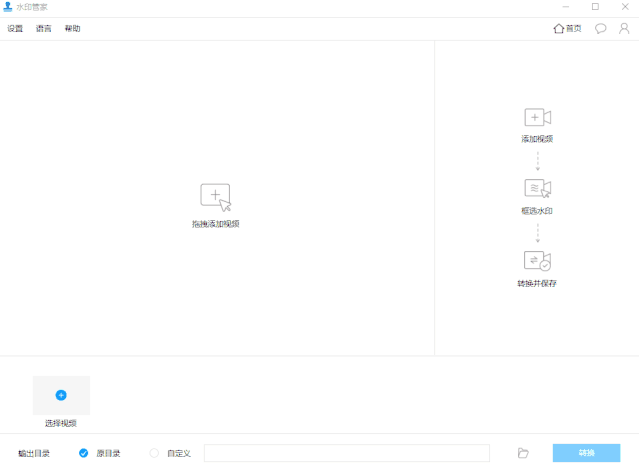Click the 框选水印 step icon
This screenshot has width=639, height=470.
tap(538, 188)
